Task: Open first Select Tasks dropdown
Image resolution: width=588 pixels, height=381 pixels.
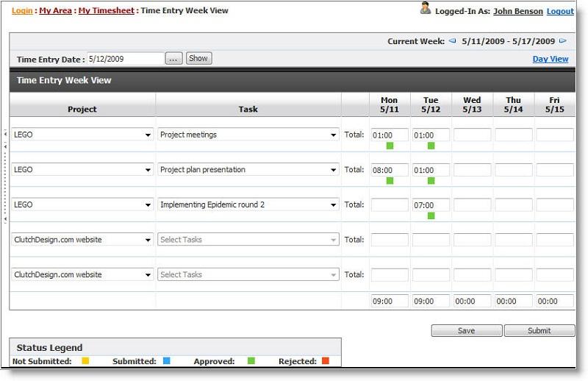Action: click(x=248, y=240)
